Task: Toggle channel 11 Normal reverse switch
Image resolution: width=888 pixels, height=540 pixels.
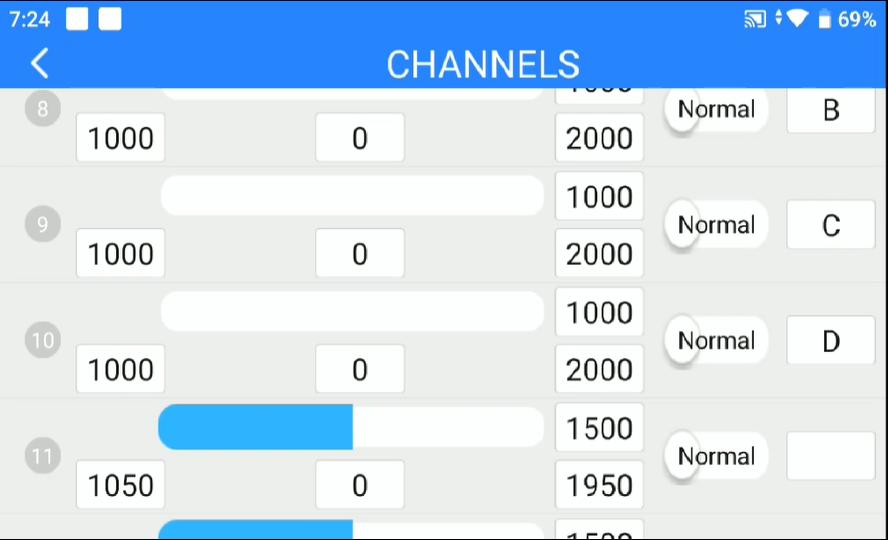Action: (x=715, y=457)
